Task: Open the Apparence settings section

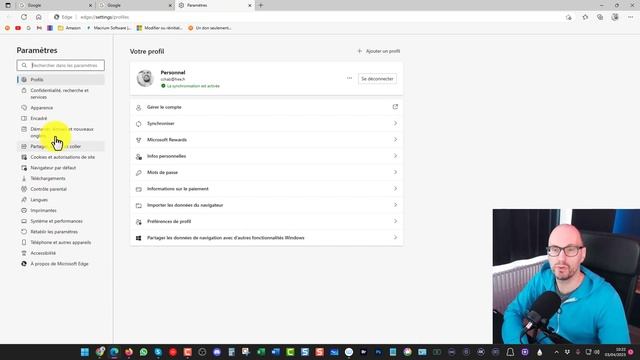Action: 60,108
